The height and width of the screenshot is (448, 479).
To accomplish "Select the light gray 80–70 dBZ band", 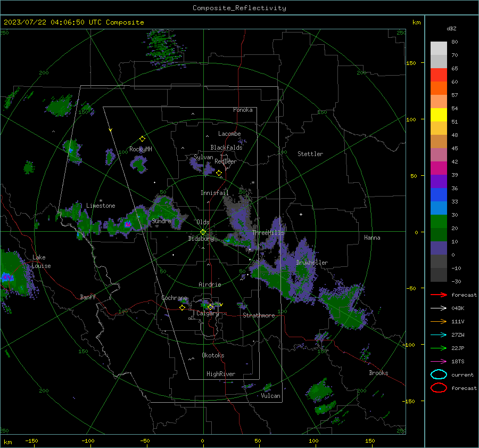I will coord(439,48).
